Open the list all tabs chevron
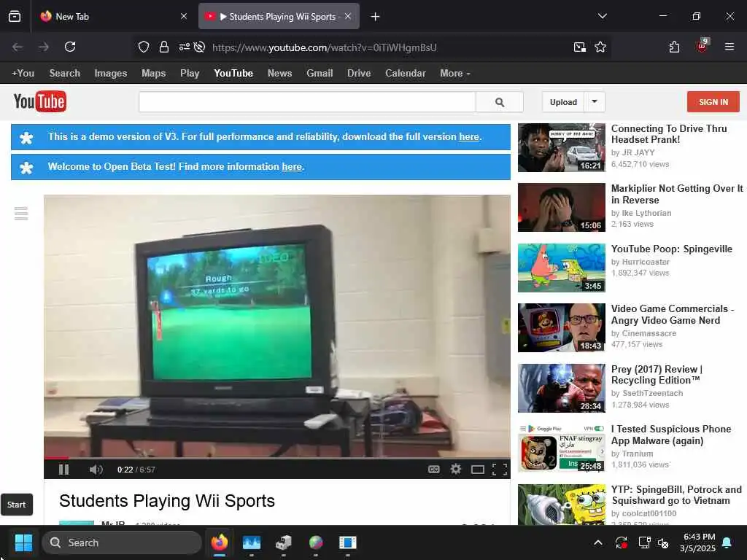 coord(602,16)
